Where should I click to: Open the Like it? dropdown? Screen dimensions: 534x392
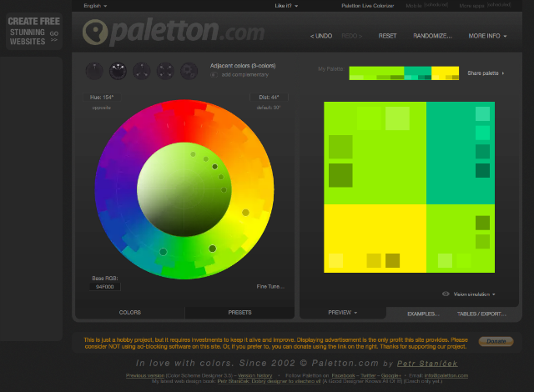(x=286, y=6)
